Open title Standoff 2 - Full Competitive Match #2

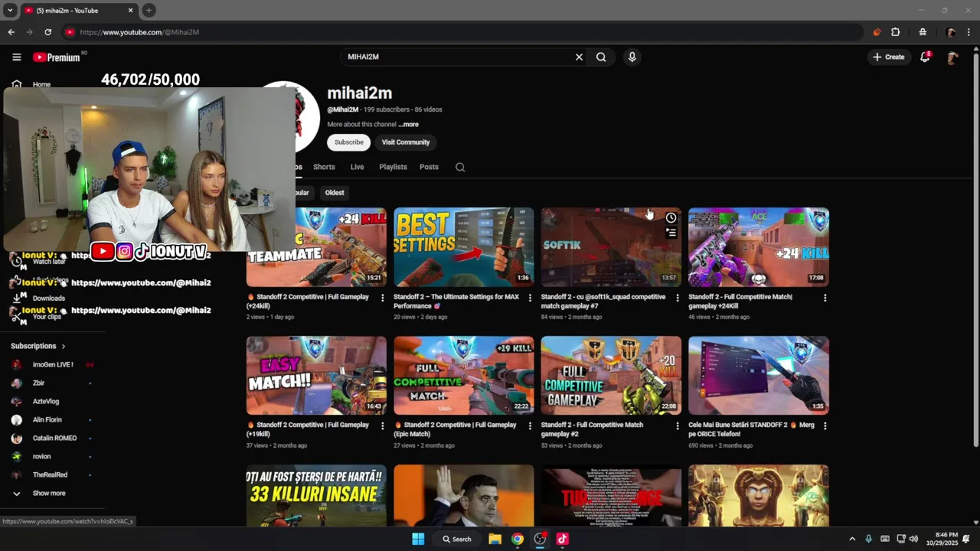[592, 429]
